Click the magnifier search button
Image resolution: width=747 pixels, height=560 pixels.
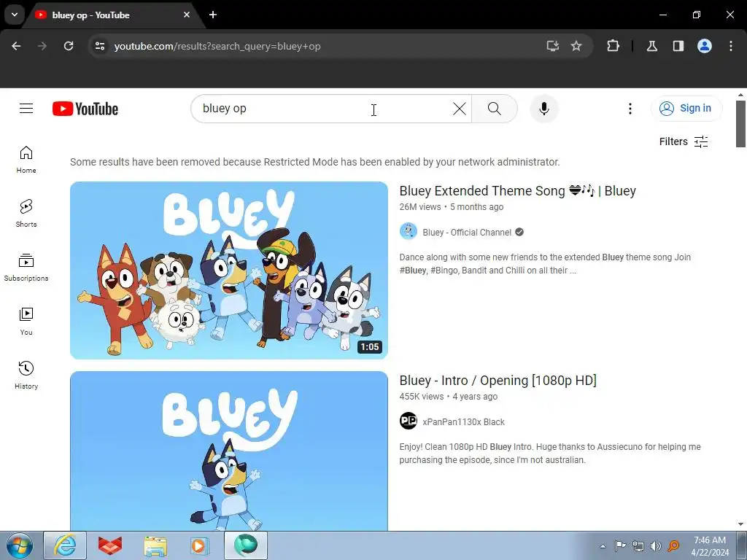(494, 109)
